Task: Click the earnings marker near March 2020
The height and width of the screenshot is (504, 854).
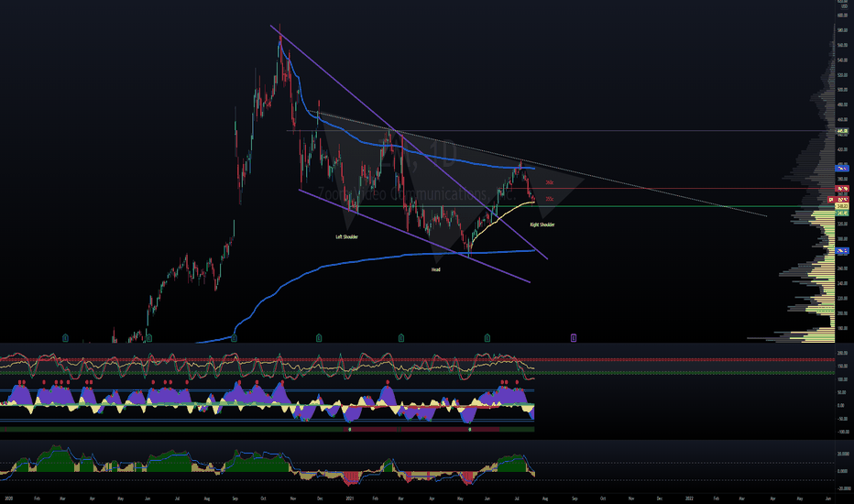Action: [x=65, y=338]
